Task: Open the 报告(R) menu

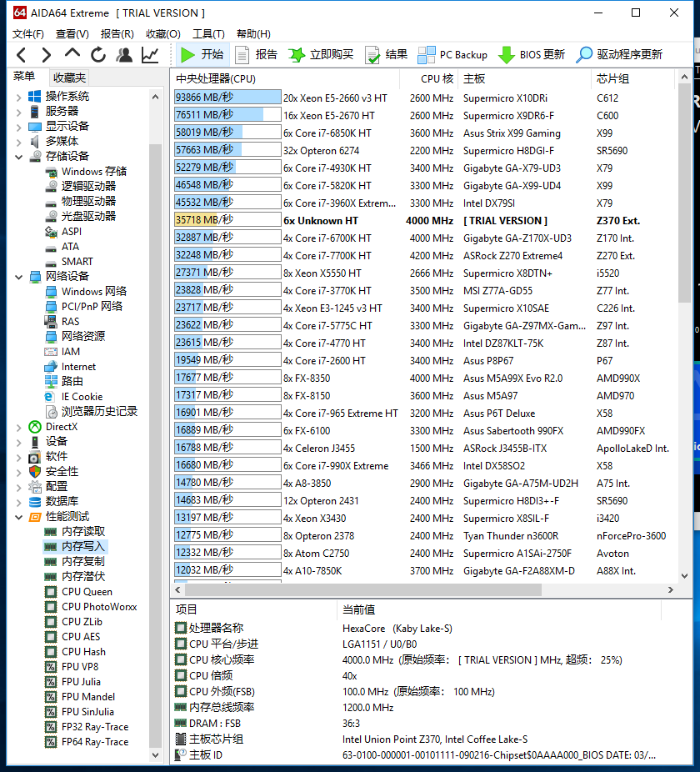Action: click(x=117, y=34)
